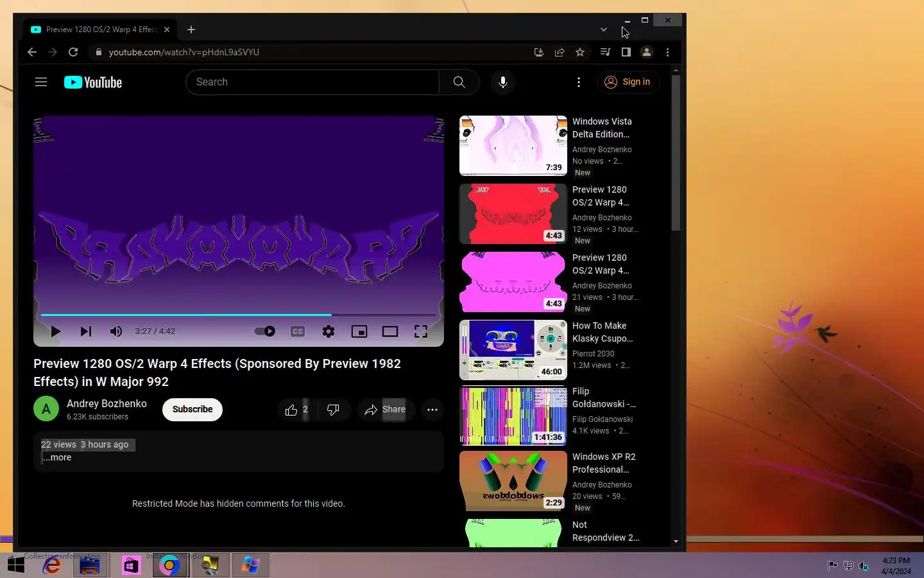Toggle the autoplay switch in player
The width and height of the screenshot is (924, 578).
265,331
